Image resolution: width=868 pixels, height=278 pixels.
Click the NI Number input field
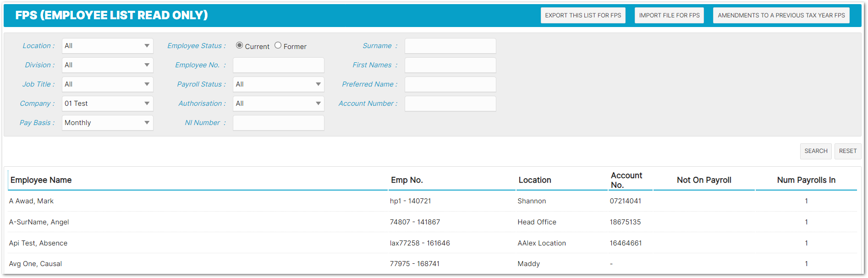click(x=278, y=123)
